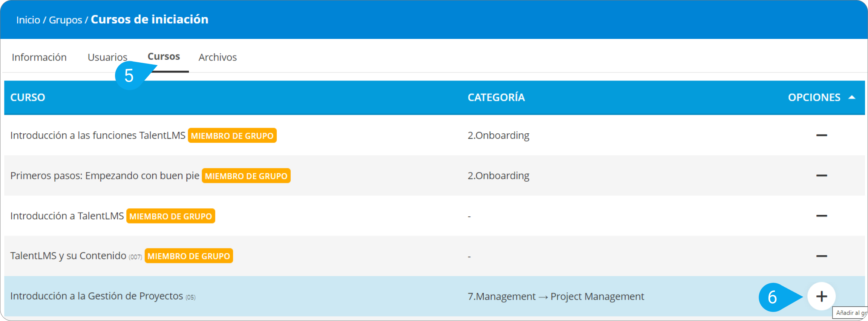Sort table by Curso header
Image resolution: width=868 pixels, height=321 pixels.
28,97
